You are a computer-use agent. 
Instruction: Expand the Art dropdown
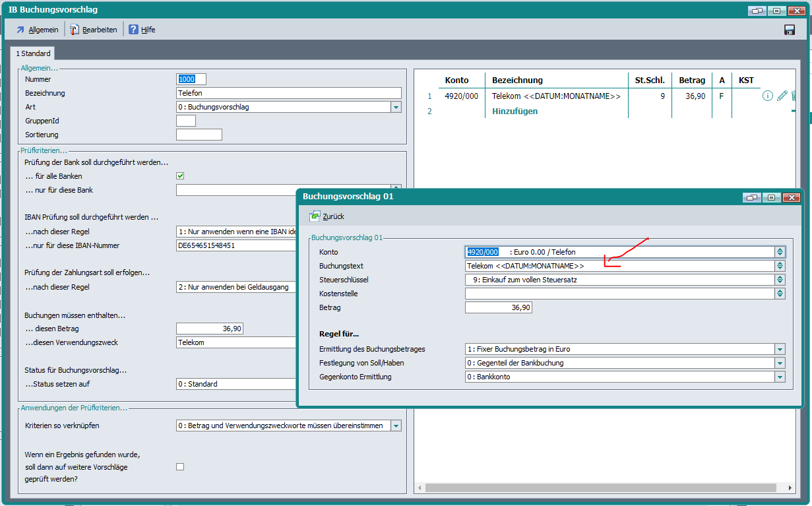click(396, 107)
